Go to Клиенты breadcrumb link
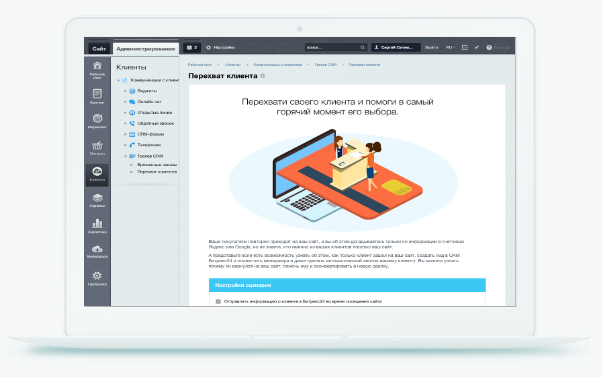The width and height of the screenshot is (603, 377). 233,65
